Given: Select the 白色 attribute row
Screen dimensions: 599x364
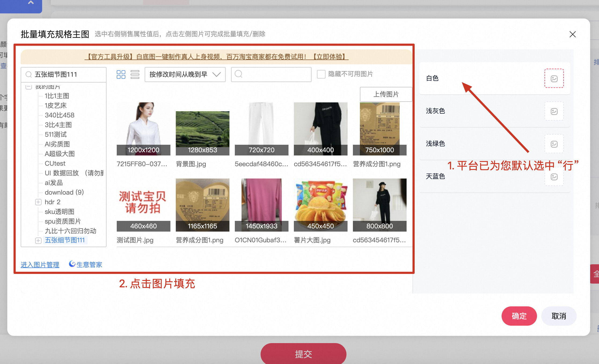Looking at the screenshot, I should pyautogui.click(x=495, y=78).
